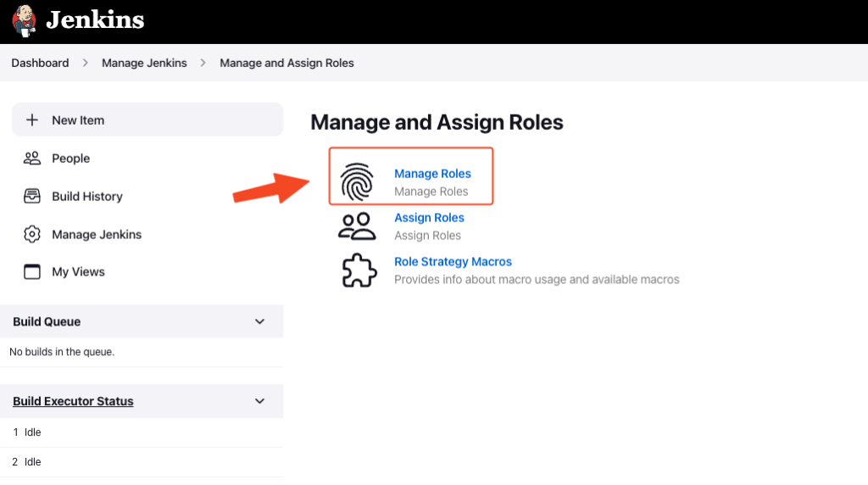Viewport: 868px width, 485px height.
Task: Click the People sidebar icon
Action: tap(32, 159)
